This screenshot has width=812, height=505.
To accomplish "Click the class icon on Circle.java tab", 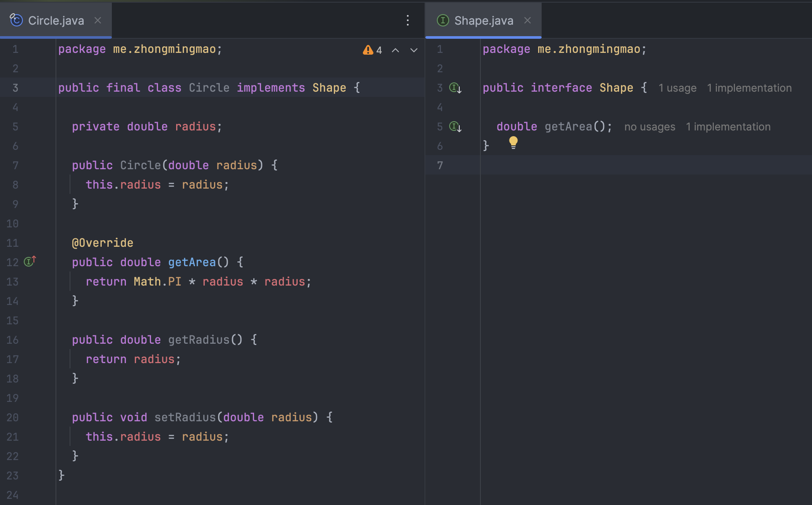I will tap(16, 20).
